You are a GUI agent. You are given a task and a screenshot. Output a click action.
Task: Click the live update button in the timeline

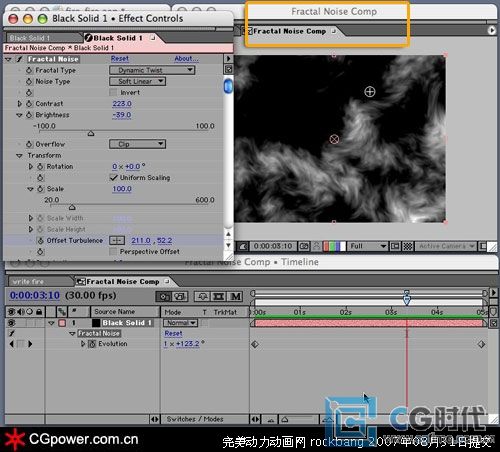(163, 296)
